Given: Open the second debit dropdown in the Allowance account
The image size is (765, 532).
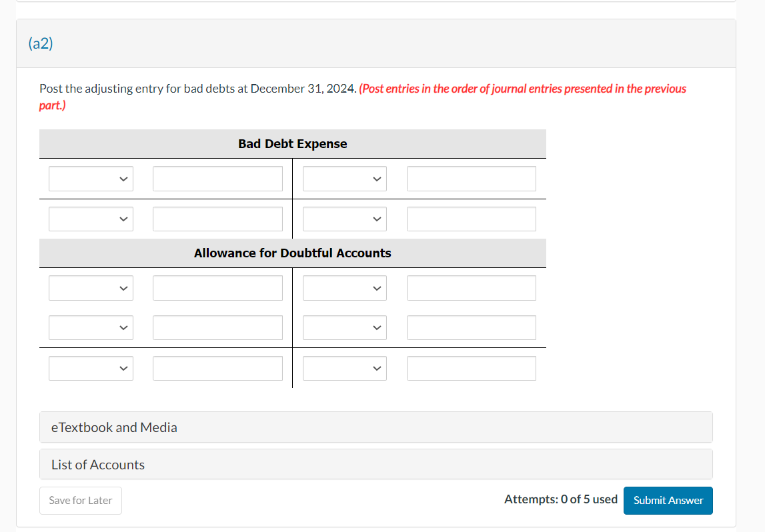Looking at the screenshot, I should [91, 327].
